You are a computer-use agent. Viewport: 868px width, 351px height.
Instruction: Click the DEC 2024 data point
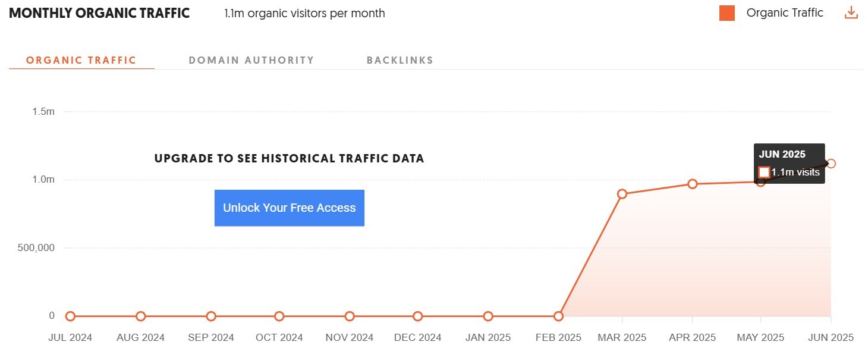click(418, 316)
